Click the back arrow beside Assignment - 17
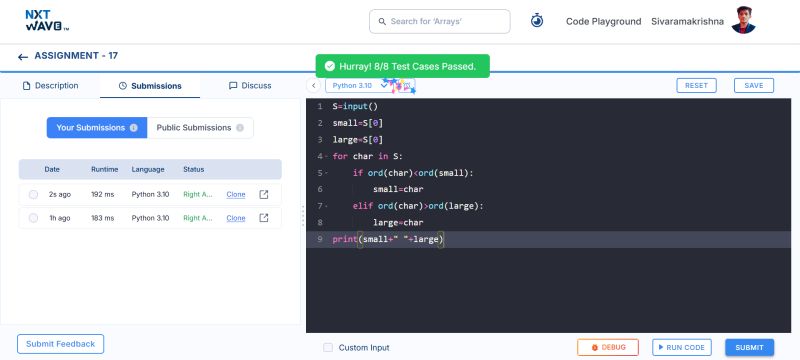 [x=22, y=57]
